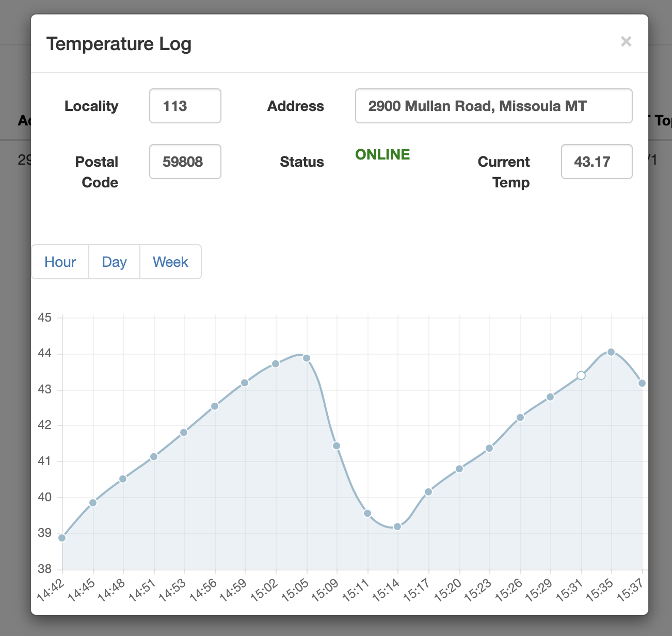
Task: Click the Locality field showing 113
Action: (185, 106)
